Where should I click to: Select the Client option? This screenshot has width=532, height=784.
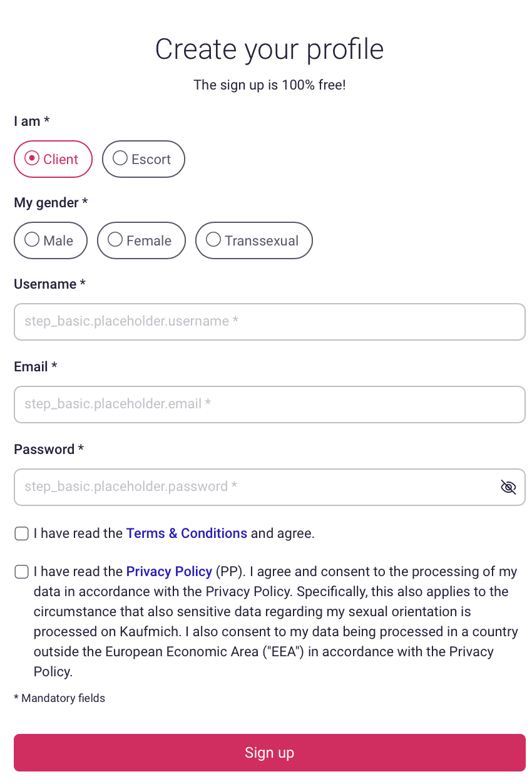coord(53,159)
